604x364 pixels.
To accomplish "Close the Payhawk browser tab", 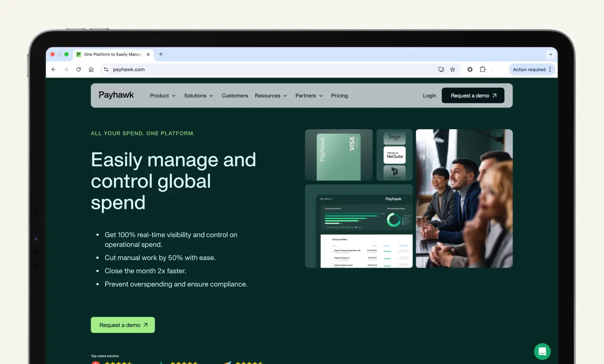I will point(148,54).
